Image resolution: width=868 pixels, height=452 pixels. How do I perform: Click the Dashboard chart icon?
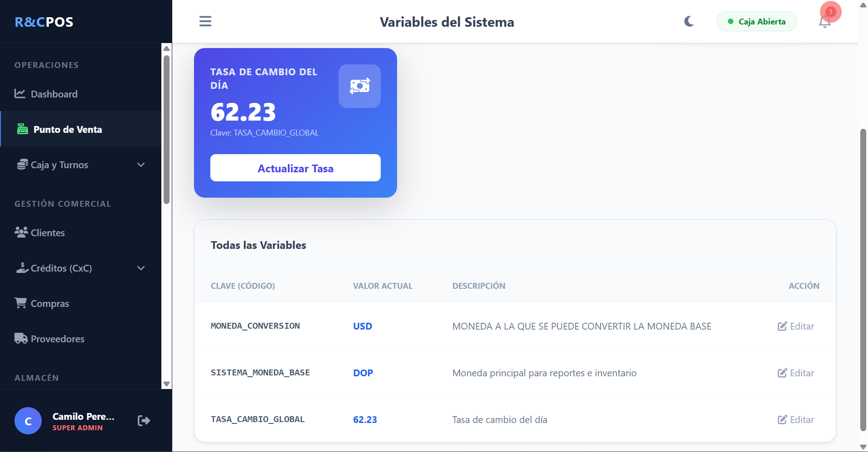click(x=20, y=93)
